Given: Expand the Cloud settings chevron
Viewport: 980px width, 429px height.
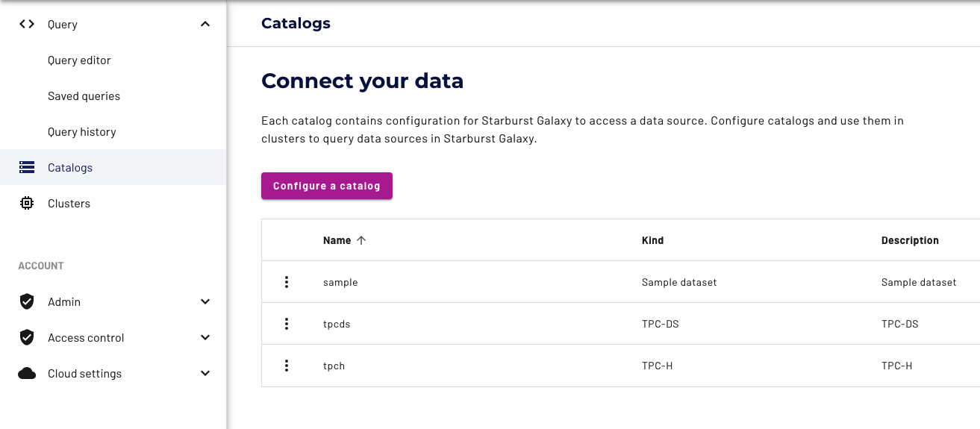Looking at the screenshot, I should pyautogui.click(x=205, y=374).
